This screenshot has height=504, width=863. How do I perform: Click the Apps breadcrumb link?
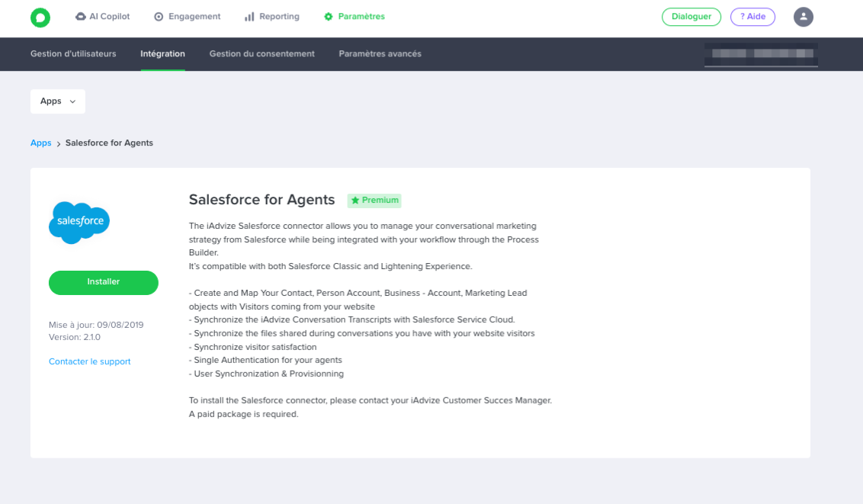40,143
